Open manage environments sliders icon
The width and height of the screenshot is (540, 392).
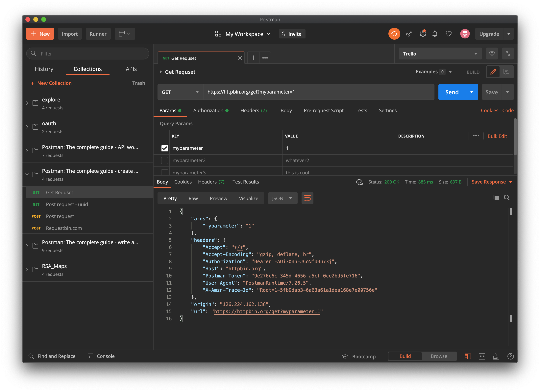[508, 54]
